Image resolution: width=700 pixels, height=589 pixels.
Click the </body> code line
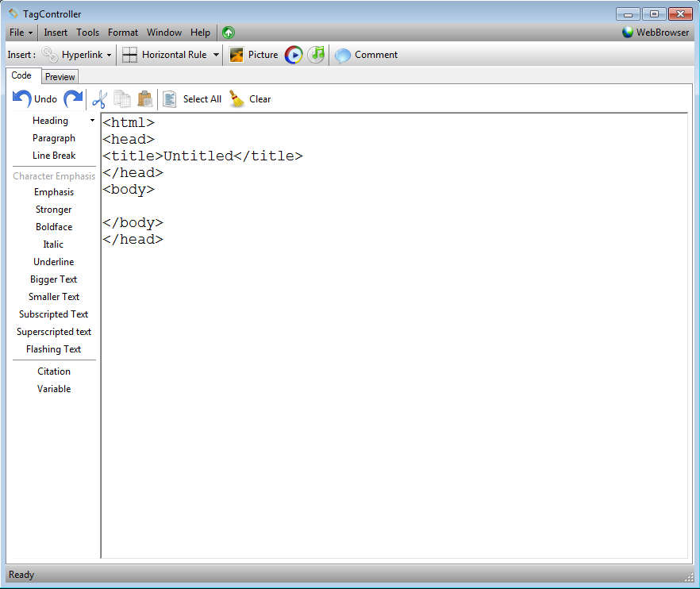tap(133, 223)
